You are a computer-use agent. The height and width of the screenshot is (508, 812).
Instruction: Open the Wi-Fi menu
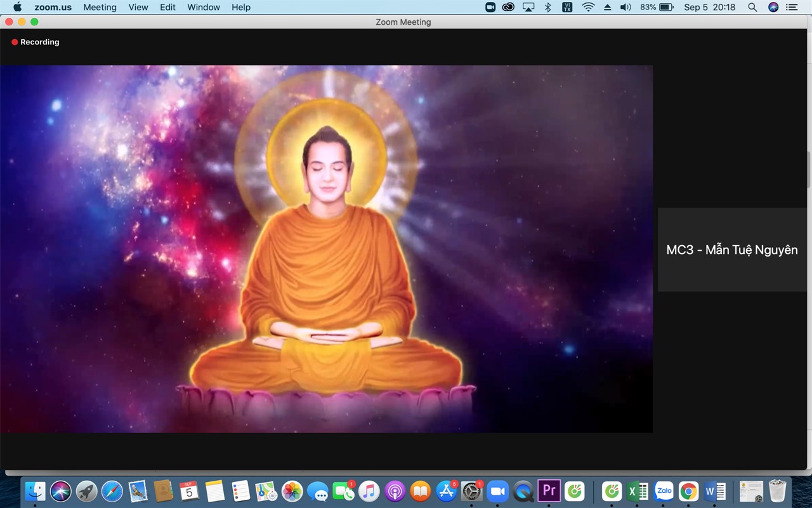[588, 7]
